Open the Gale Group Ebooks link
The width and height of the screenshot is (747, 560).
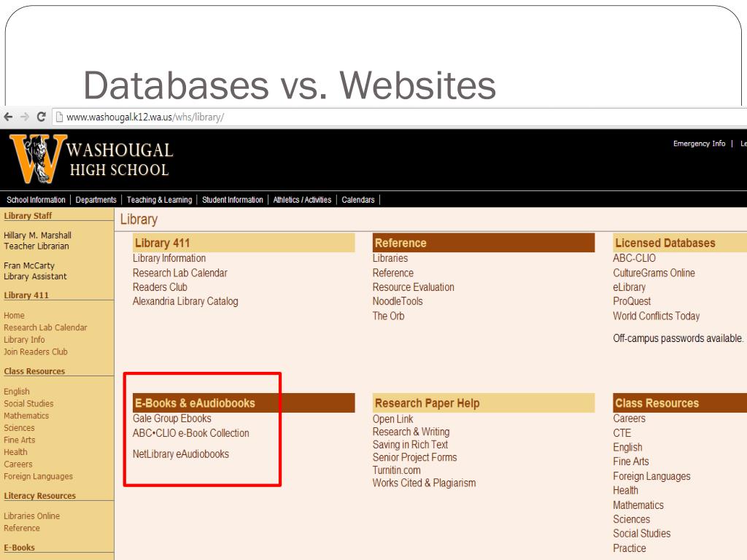click(171, 419)
